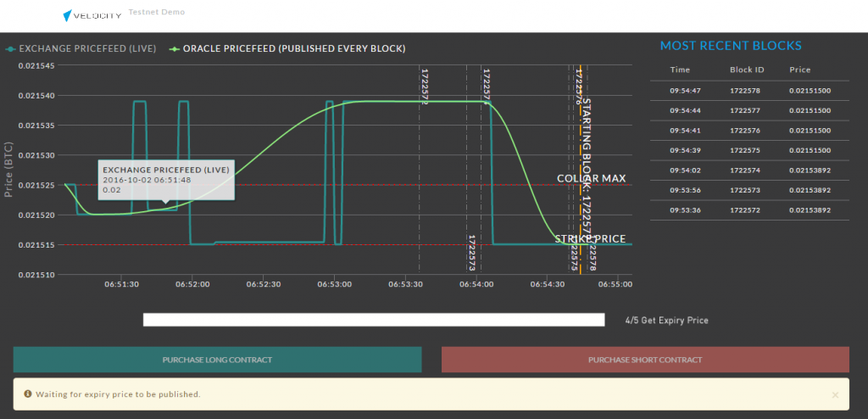This screenshot has width=868, height=419.
Task: Toggle Oracle Pricefeed legend series
Action: tap(287, 48)
